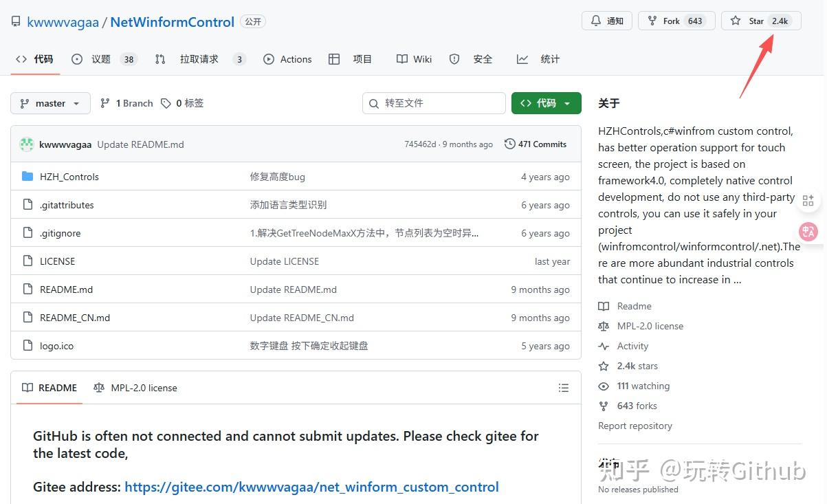Screen dimensions: 827x504
Task: Open the 项目 projects tab
Action: coord(351,59)
